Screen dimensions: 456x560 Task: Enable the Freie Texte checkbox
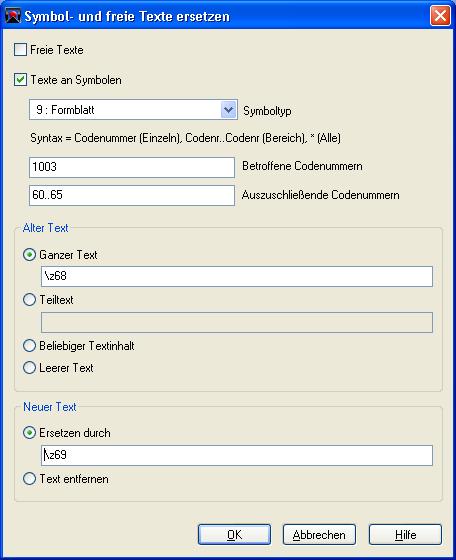click(x=20, y=50)
